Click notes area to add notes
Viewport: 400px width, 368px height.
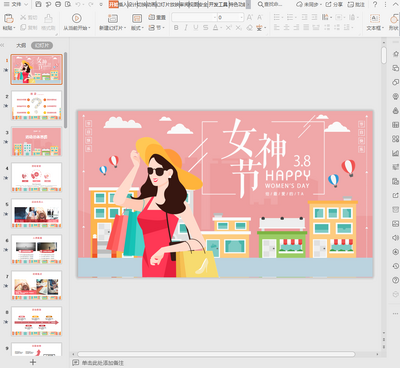[103, 363]
